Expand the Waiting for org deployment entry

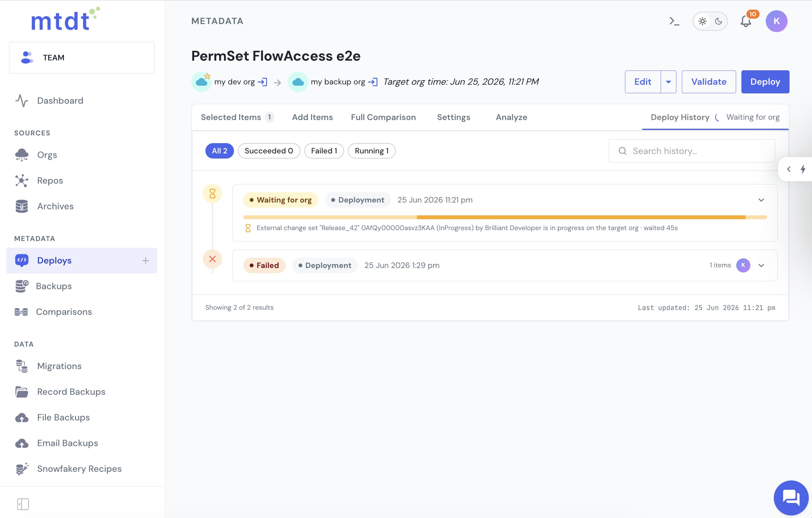pyautogui.click(x=761, y=200)
